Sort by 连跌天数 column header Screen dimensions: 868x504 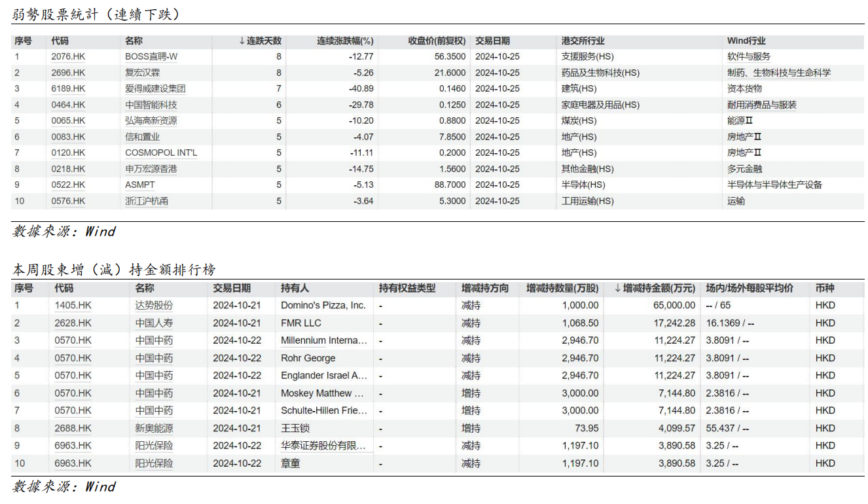coord(261,41)
